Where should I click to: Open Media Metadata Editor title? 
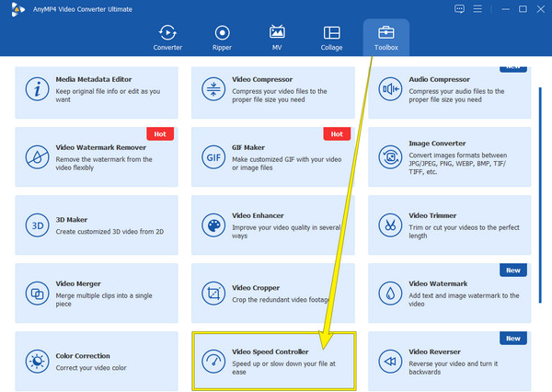click(x=94, y=79)
